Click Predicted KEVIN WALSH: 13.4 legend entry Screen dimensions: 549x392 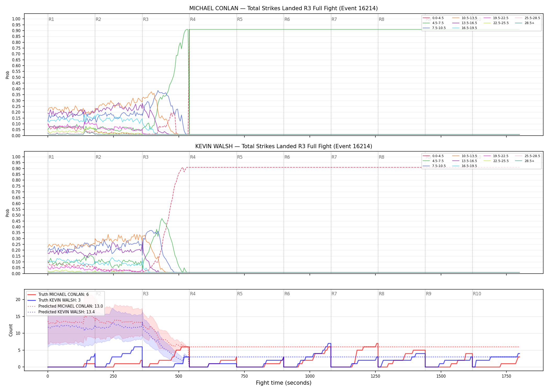pos(61,312)
